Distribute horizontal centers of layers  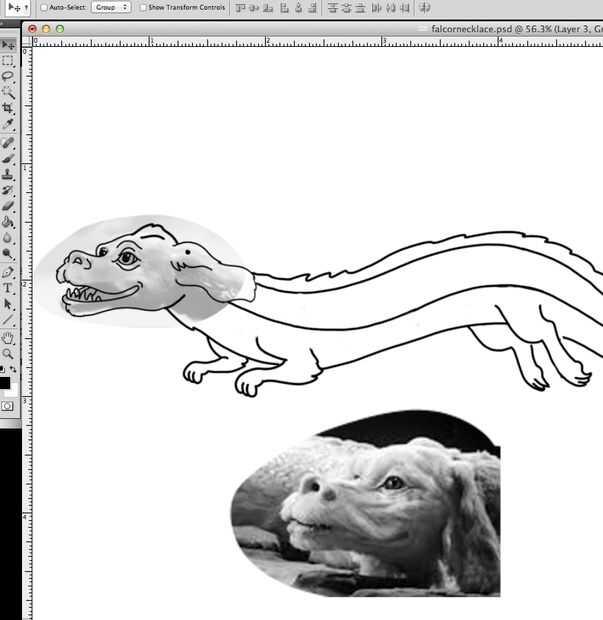(x=390, y=8)
